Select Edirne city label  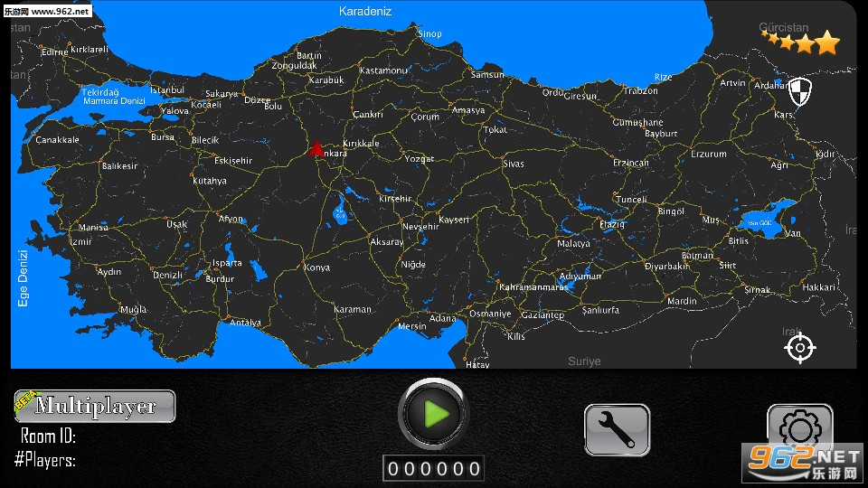point(55,52)
